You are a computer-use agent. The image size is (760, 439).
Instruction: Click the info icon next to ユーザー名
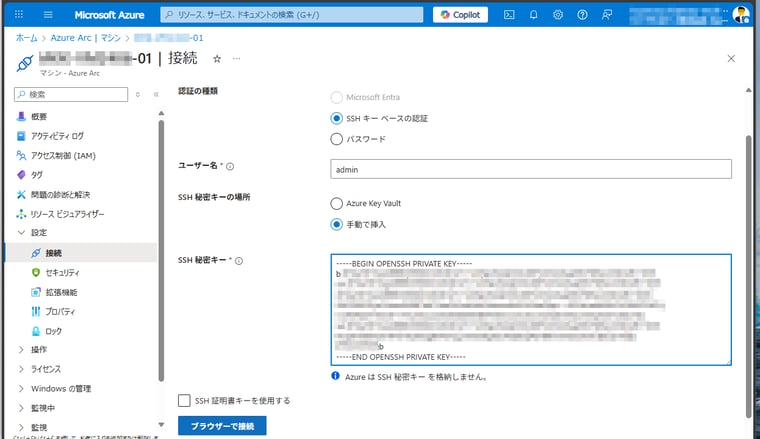pos(230,166)
